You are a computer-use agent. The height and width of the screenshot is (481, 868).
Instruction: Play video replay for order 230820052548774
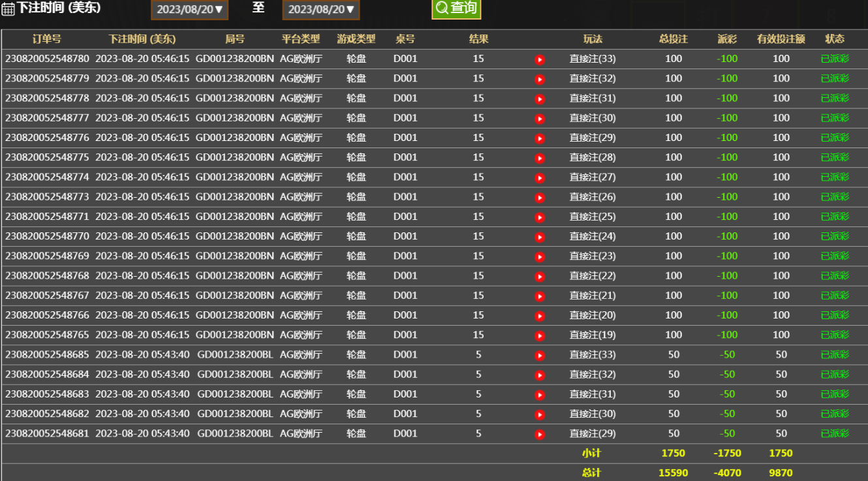click(x=540, y=178)
